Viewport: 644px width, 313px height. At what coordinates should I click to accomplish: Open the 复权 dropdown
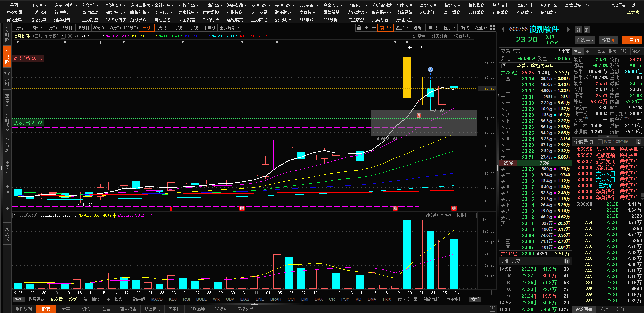tap(386, 28)
